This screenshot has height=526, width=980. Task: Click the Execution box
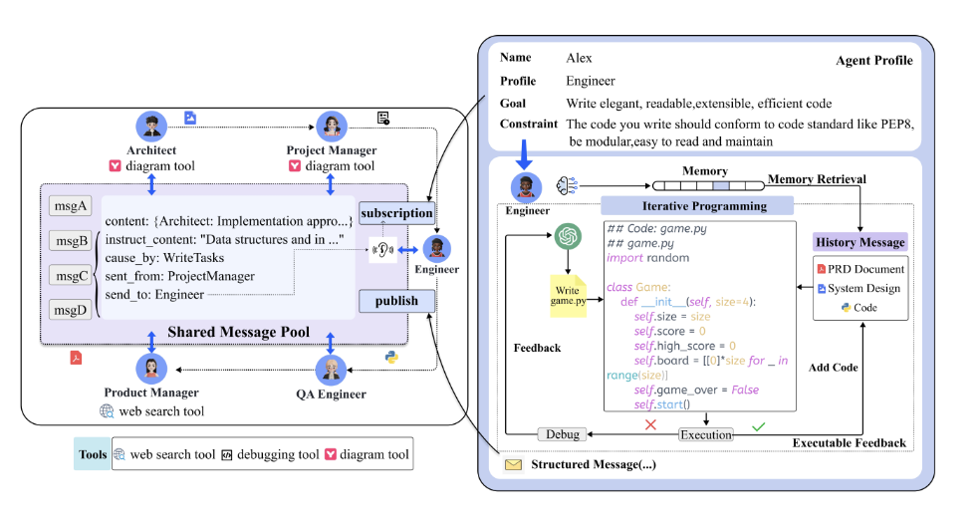[x=706, y=434]
